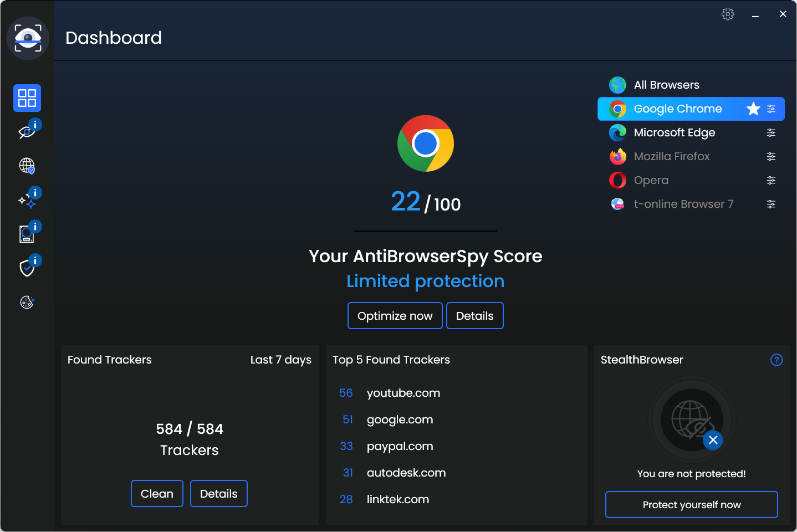Screen dimensions: 797x532
Task: Click the Clean trackers button
Action: point(157,493)
